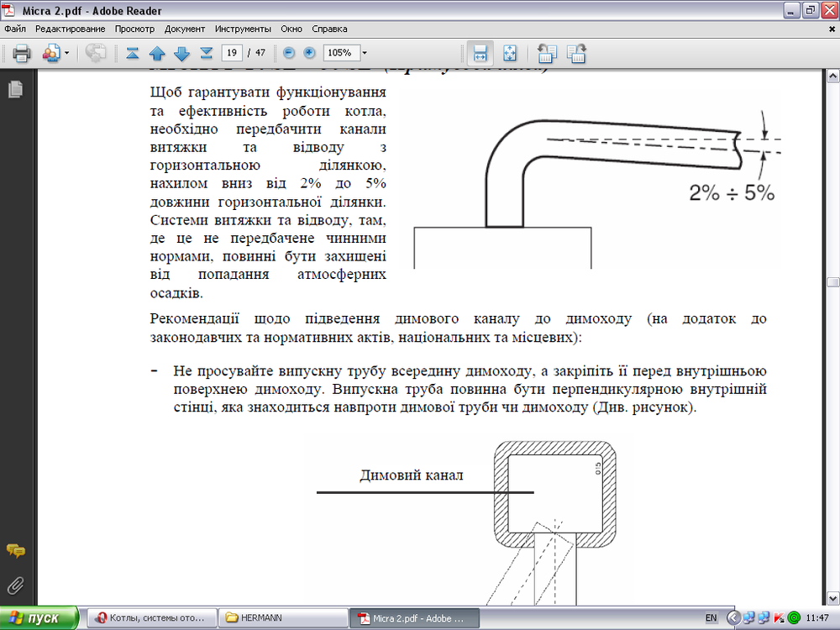Click the page number input field
Image resolution: width=840 pixels, height=630 pixels.
pos(232,52)
